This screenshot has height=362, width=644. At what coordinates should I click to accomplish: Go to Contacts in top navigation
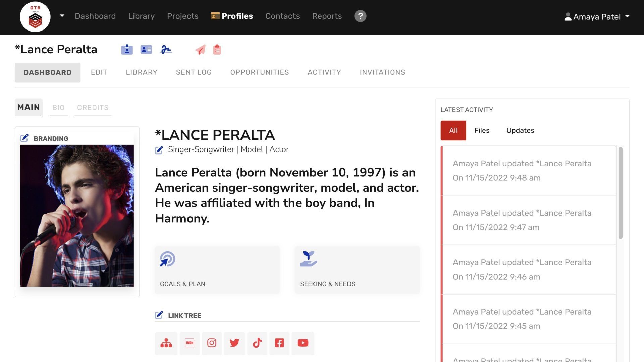[x=282, y=16]
